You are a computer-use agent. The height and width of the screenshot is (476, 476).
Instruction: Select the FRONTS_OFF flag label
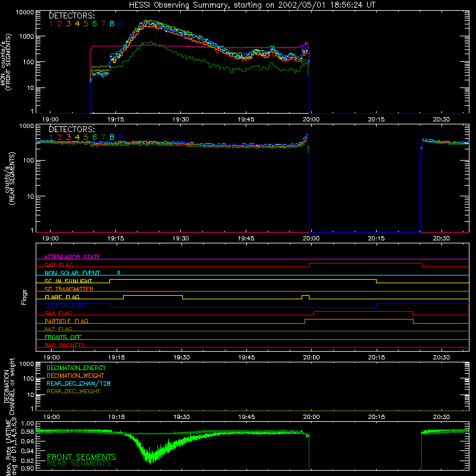[x=63, y=337]
